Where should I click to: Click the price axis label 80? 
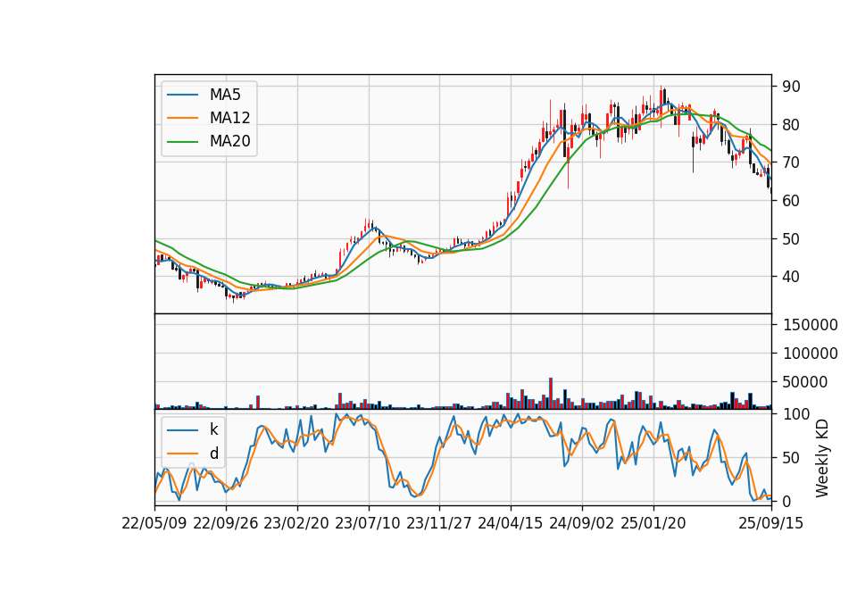pos(791,125)
